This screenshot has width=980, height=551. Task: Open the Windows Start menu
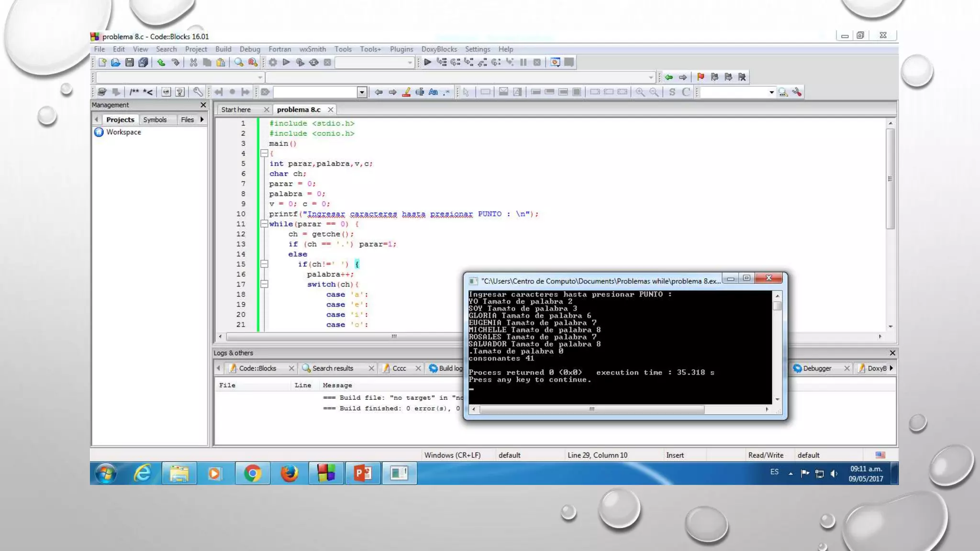[x=106, y=474]
